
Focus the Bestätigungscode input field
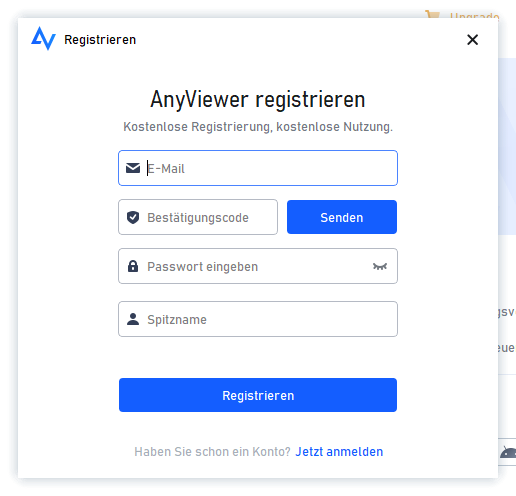[x=198, y=217]
